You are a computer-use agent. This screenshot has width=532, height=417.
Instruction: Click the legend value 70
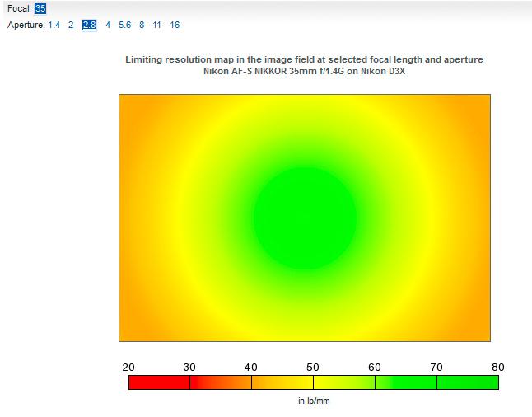pyautogui.click(x=436, y=368)
